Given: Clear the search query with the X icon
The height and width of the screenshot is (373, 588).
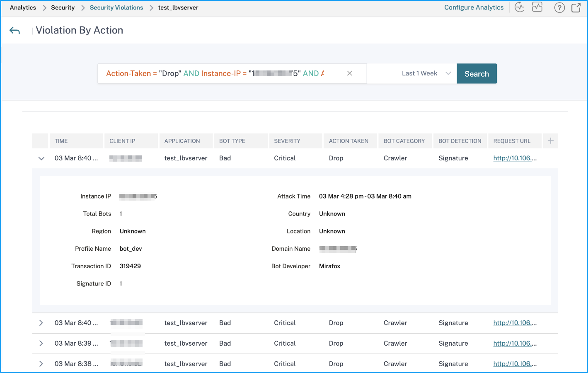Looking at the screenshot, I should pos(350,73).
